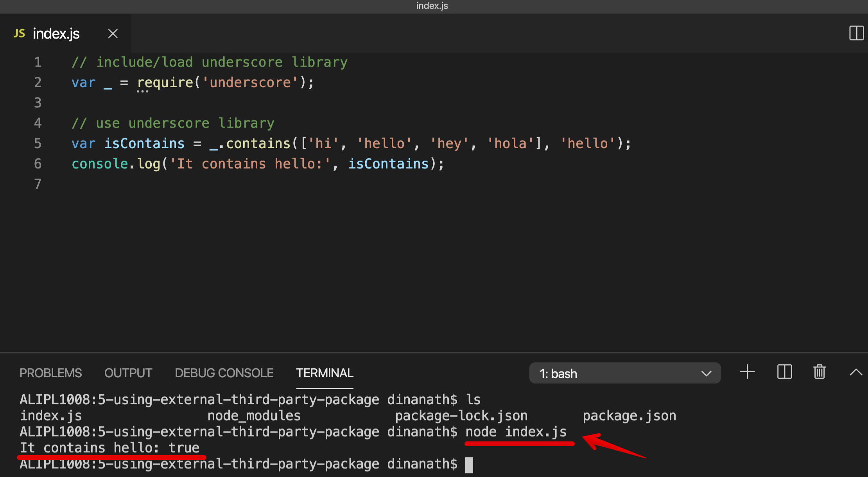Image resolution: width=868 pixels, height=477 pixels.
Task: Create a new terminal with plus icon
Action: click(x=747, y=372)
